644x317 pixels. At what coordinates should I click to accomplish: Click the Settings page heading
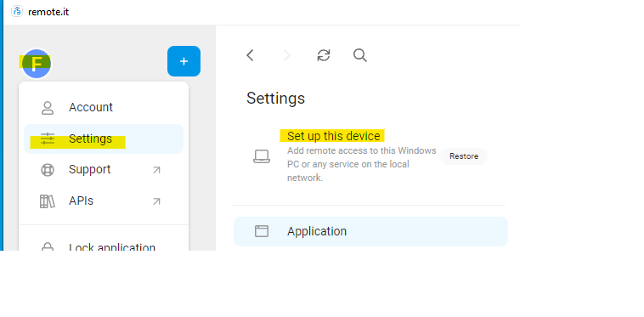275,99
